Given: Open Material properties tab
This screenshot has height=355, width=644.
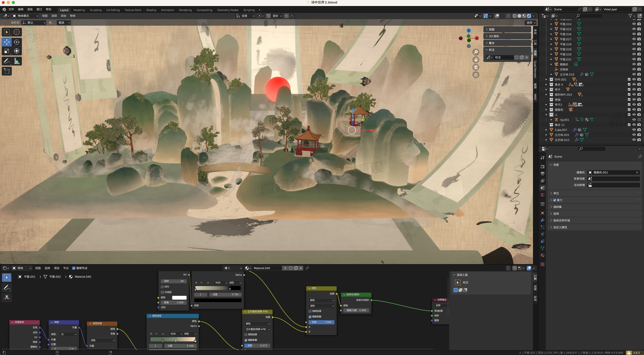Looking at the screenshot, I should [x=543, y=255].
